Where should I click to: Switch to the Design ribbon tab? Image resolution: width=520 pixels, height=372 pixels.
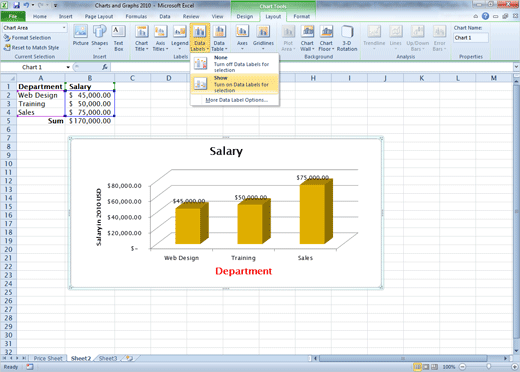click(245, 16)
